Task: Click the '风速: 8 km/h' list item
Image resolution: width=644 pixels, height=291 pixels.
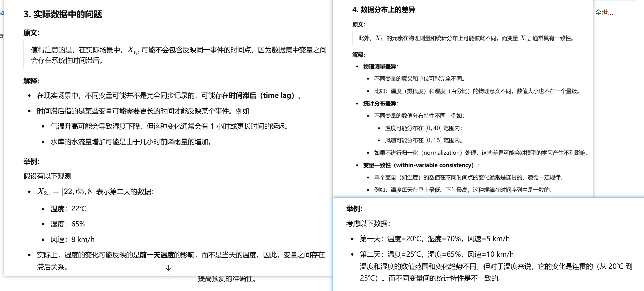Action: pos(73,240)
